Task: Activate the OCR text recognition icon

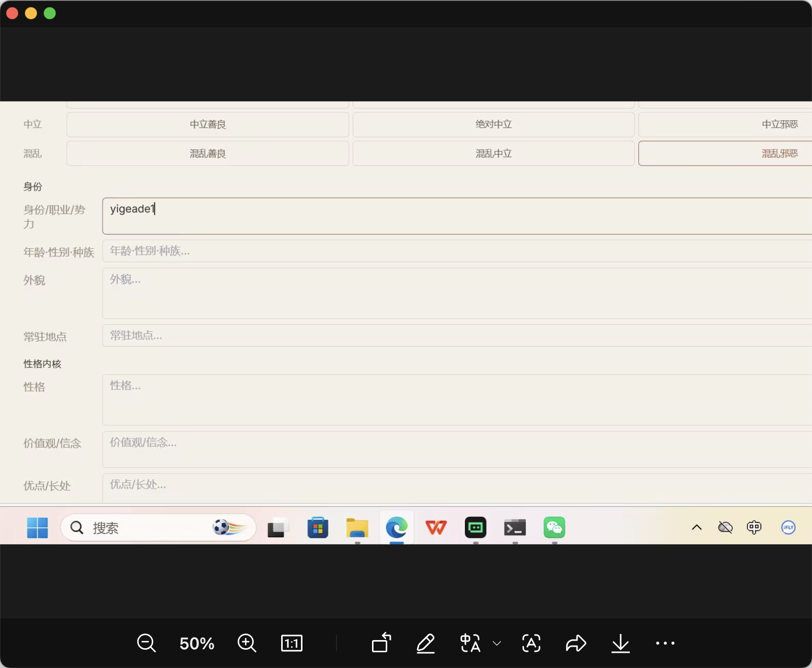Action: [x=531, y=643]
